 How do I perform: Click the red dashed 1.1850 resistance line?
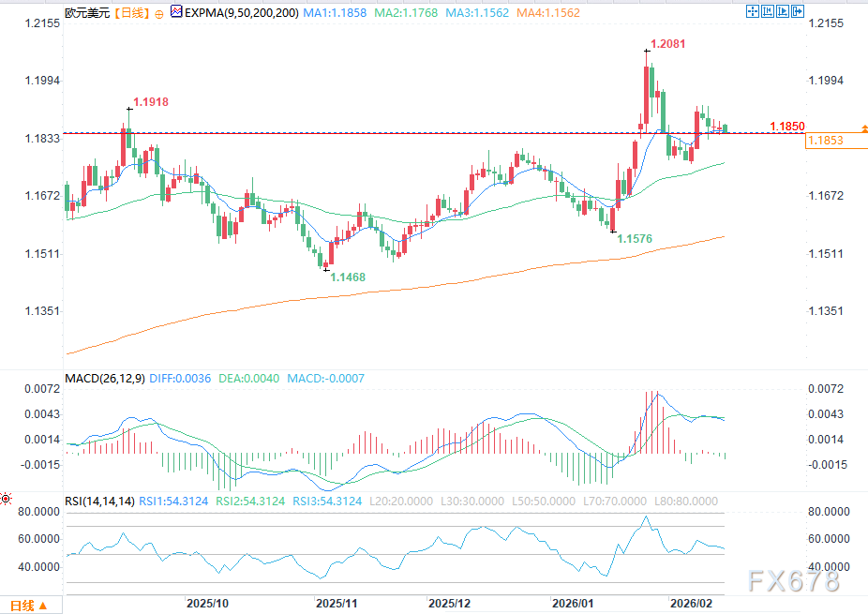pyautogui.click(x=375, y=133)
